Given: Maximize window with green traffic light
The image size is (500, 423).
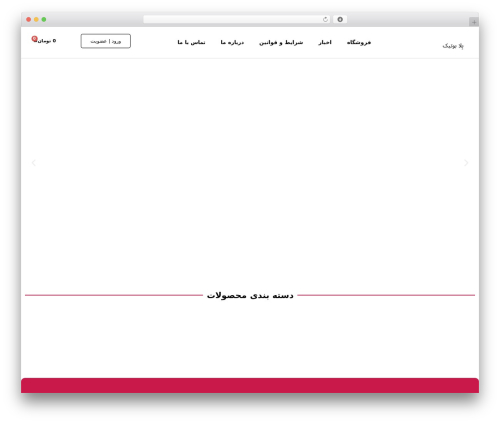Looking at the screenshot, I should (x=44, y=20).
